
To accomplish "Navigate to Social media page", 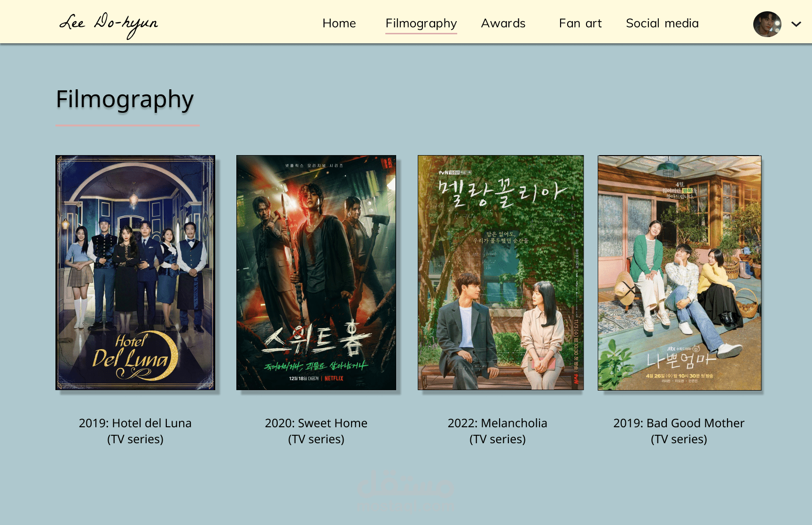I will point(662,23).
